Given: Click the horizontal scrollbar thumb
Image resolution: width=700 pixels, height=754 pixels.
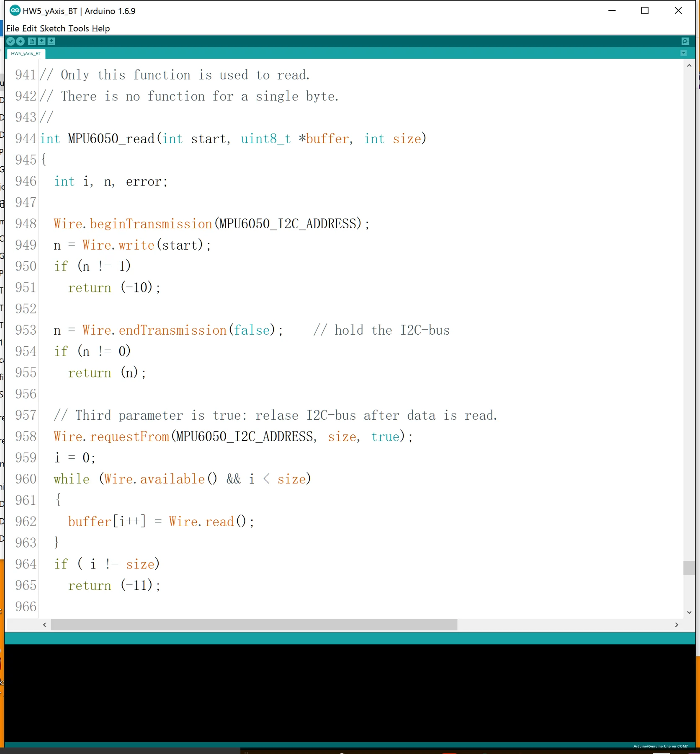Looking at the screenshot, I should coord(254,625).
